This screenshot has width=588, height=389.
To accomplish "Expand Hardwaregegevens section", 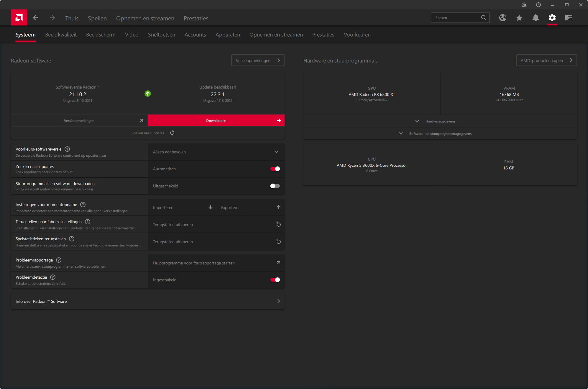I will click(440, 121).
